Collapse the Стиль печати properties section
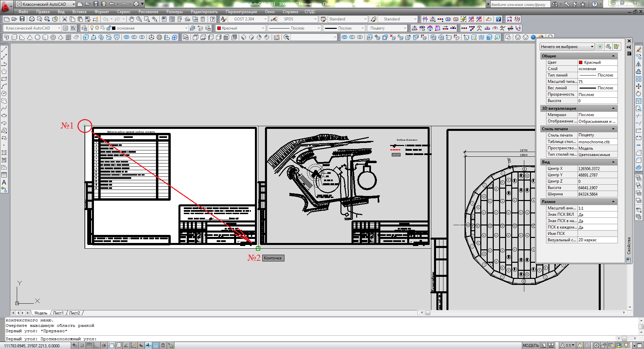This screenshot has height=349, width=644. click(613, 129)
